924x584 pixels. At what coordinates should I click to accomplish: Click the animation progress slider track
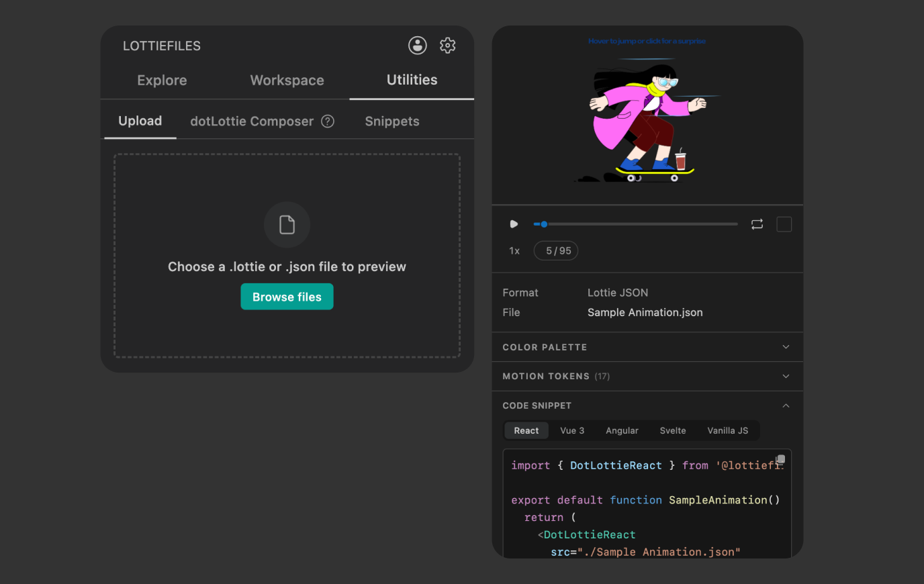point(635,224)
